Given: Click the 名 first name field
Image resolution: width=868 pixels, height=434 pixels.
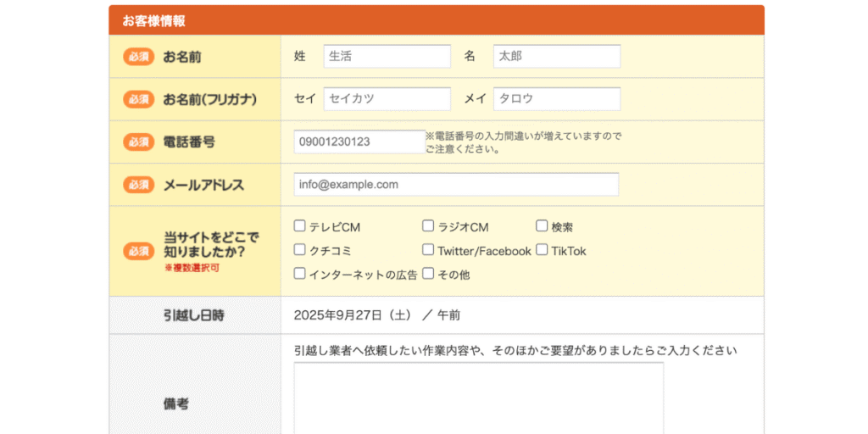Looking at the screenshot, I should click(557, 57).
